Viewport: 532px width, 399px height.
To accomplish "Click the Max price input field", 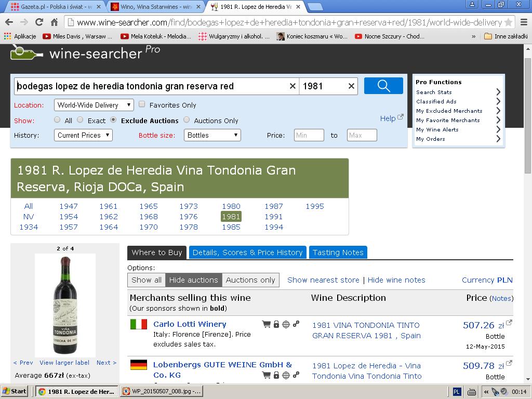I will pos(362,135).
